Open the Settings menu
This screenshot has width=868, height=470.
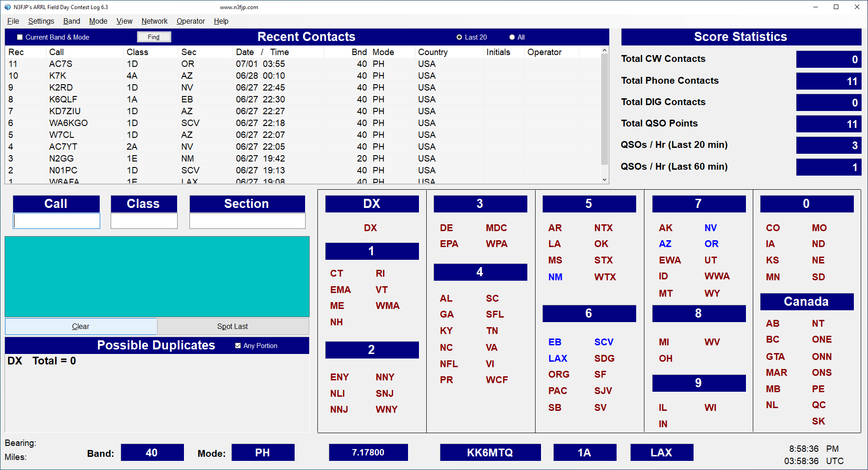click(x=41, y=21)
